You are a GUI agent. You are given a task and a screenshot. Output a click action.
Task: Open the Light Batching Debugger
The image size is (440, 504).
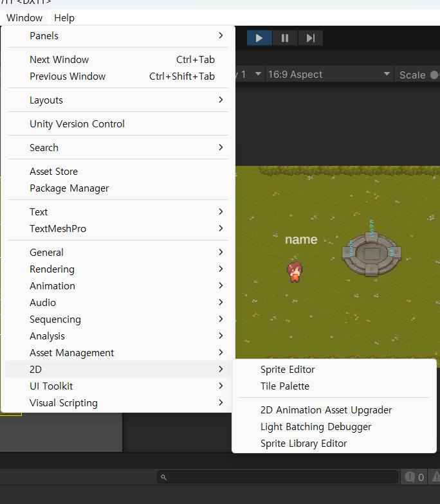[334, 427]
